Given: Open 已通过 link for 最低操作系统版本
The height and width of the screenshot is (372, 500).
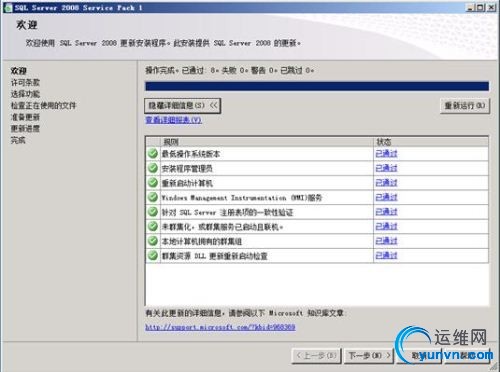Looking at the screenshot, I should click(x=386, y=154).
